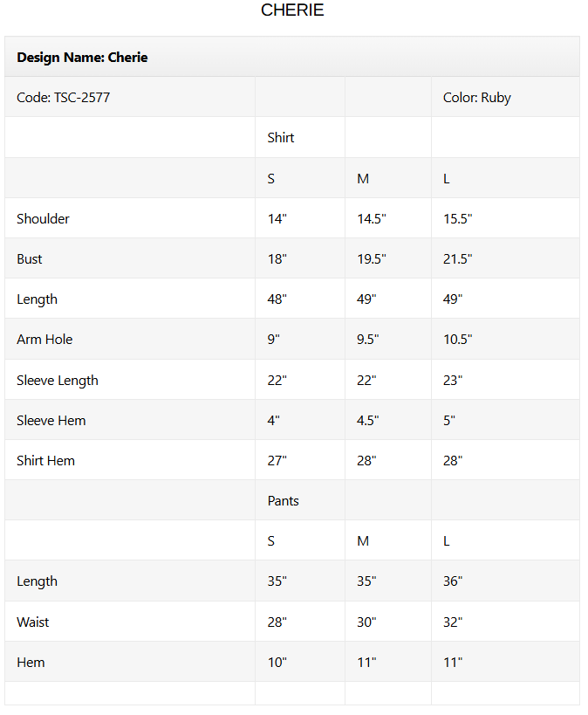This screenshot has height=715, width=588.
Task: Select the Arm Hole row label
Action: coord(43,340)
